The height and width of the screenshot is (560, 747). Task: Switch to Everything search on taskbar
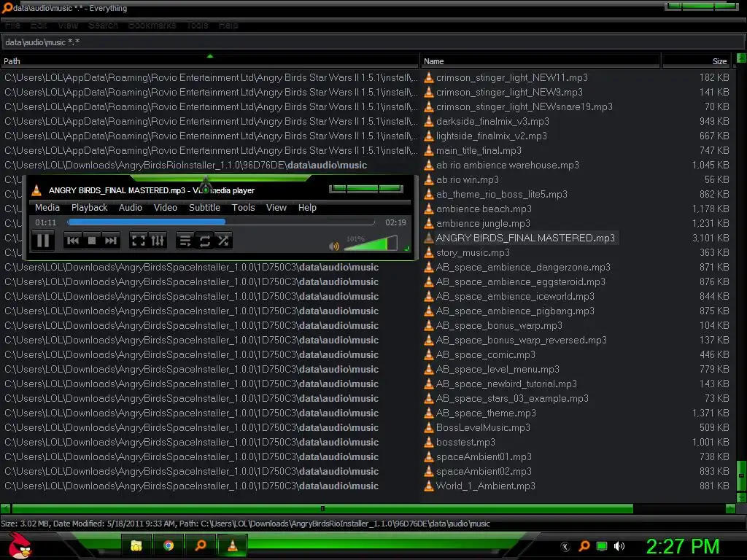pos(201,545)
